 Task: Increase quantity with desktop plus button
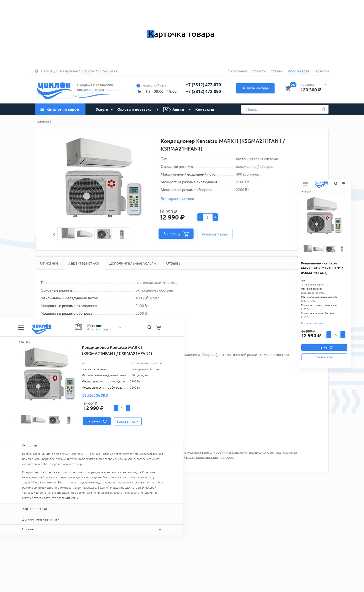215,217
